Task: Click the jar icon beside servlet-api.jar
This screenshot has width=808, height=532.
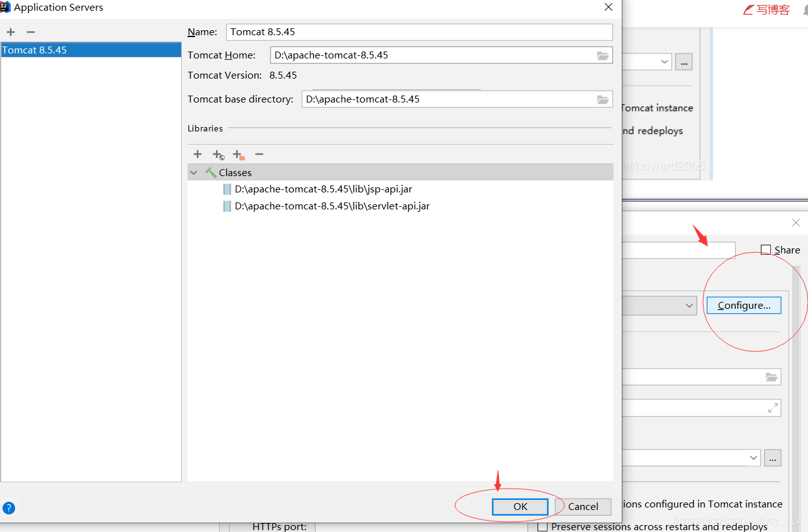Action: [x=227, y=206]
